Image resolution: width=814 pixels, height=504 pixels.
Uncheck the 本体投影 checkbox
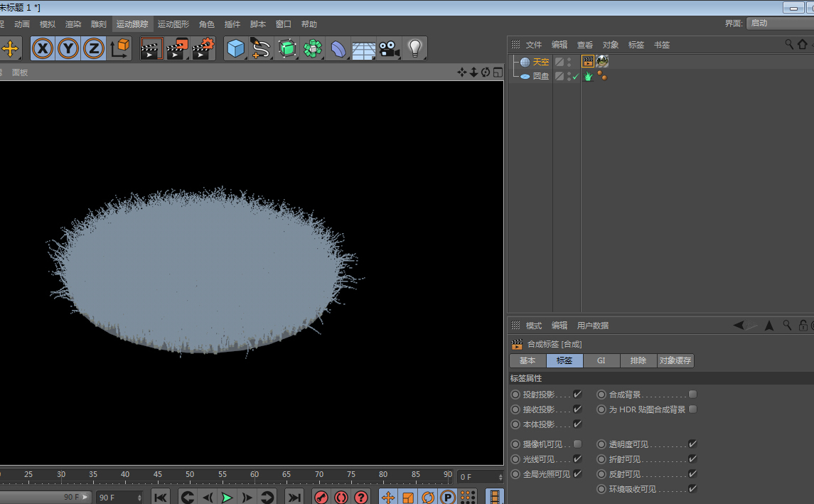click(x=577, y=424)
